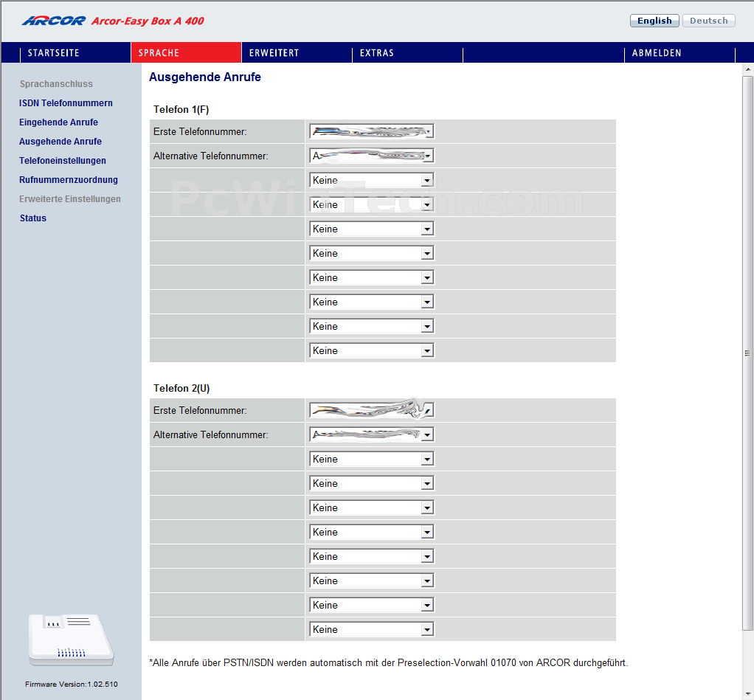Switch language to Deutsch
This screenshot has width=754, height=700.
coord(709,21)
